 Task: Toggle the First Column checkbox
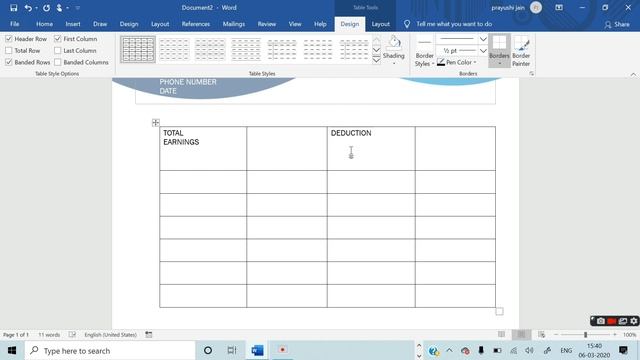[x=58, y=39]
